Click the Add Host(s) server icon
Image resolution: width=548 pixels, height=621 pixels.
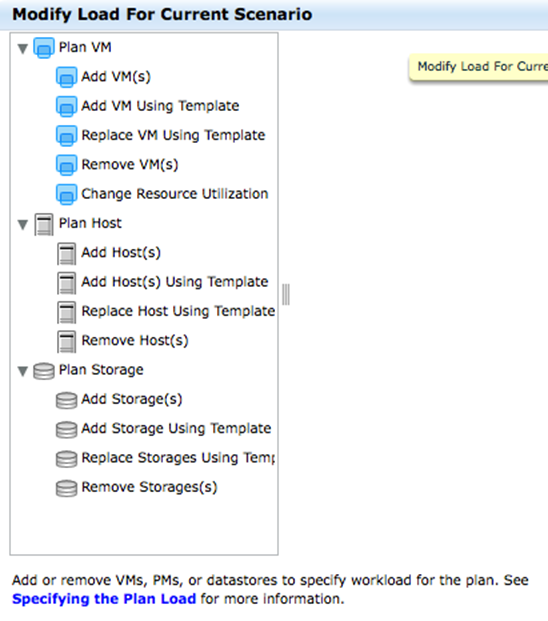66,253
